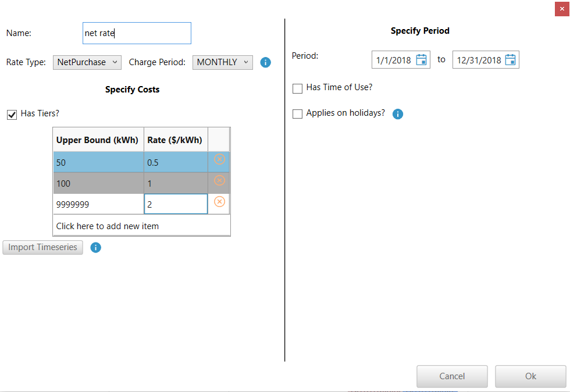Check the Applies on holidays box
The height and width of the screenshot is (392, 570).
[x=297, y=114]
